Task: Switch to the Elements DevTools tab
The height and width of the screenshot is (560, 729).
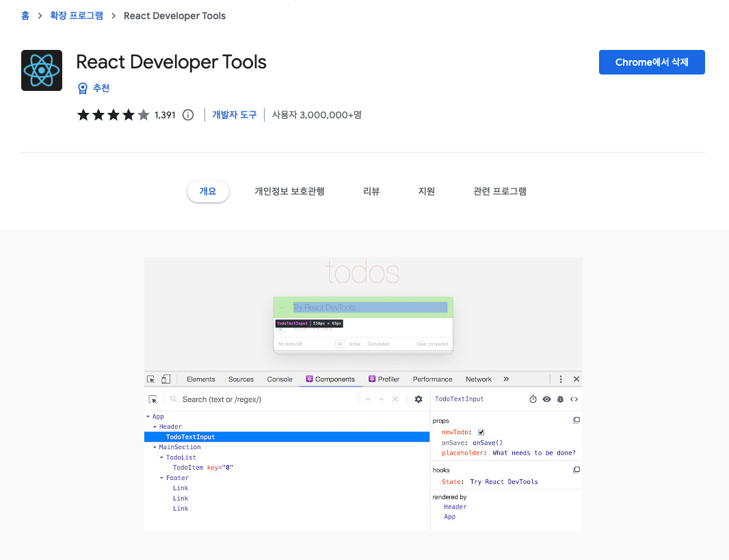Action: [x=201, y=379]
